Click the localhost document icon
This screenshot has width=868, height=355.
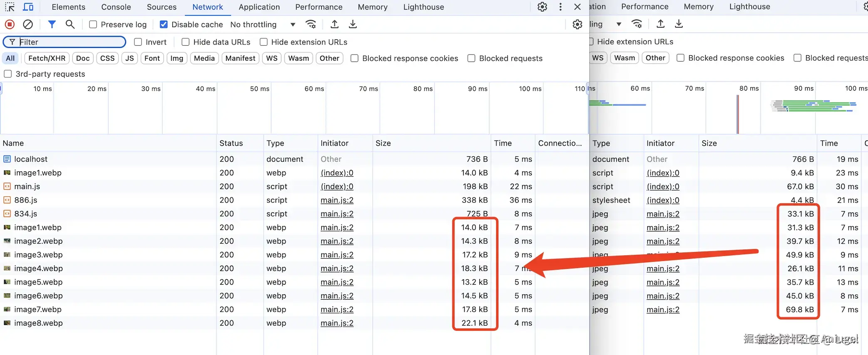(7, 159)
